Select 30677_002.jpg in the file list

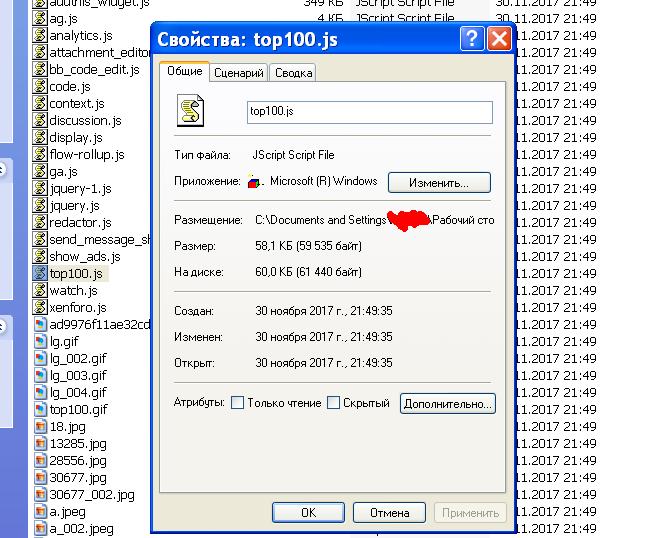(92, 494)
